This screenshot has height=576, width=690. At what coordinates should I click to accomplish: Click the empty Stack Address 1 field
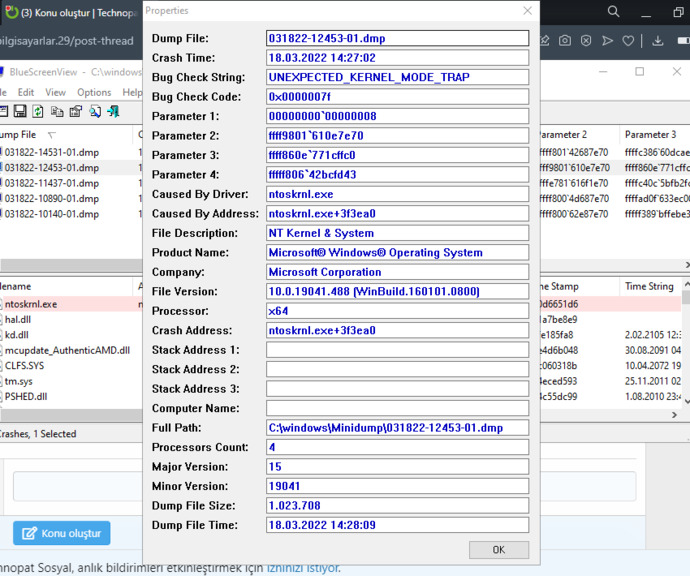click(397, 350)
